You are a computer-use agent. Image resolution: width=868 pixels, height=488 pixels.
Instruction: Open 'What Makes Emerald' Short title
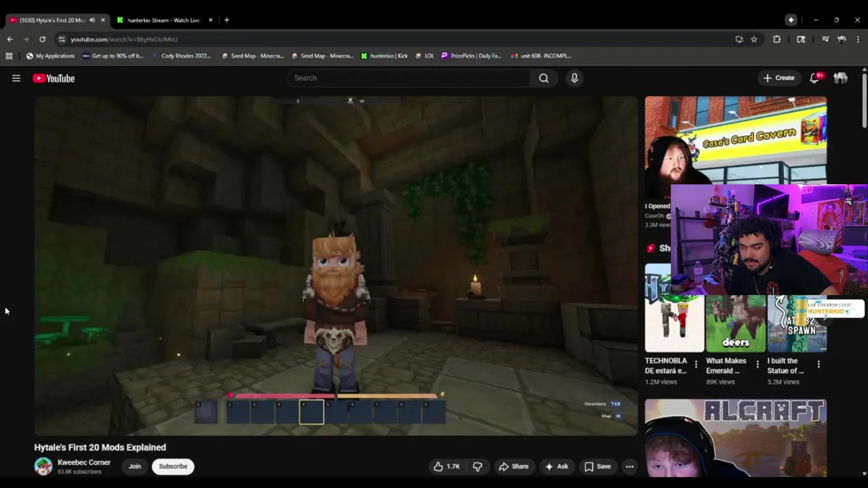[726, 366]
